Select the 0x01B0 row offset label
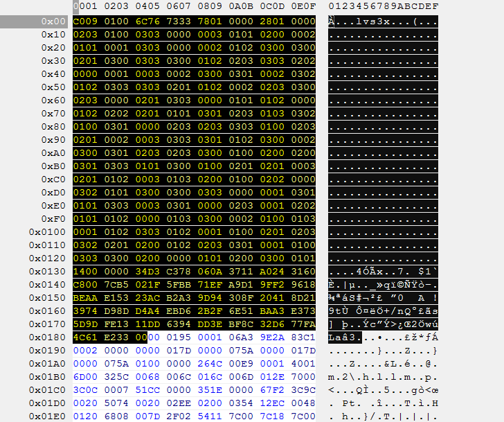 47,377
